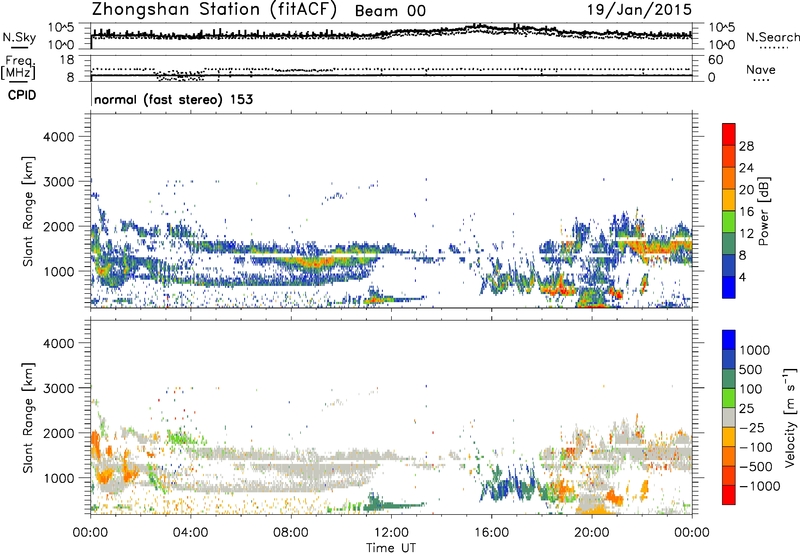Click the 'N.Sky' legend label
This screenshot has width=800, height=554.
point(19,37)
